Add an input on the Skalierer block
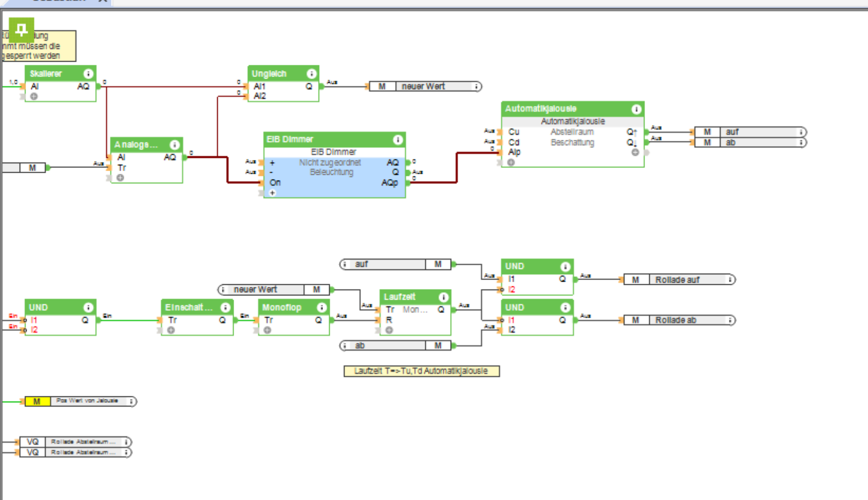 pos(34,96)
